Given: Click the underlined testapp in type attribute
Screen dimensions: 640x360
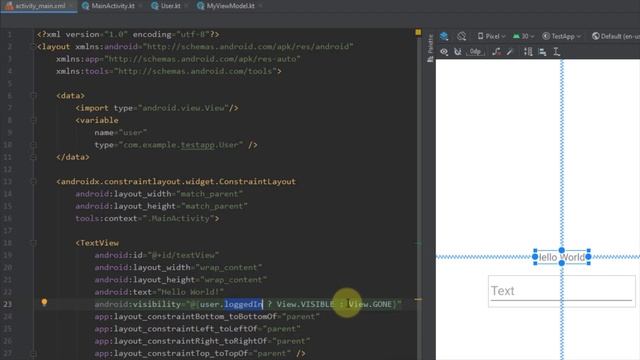Looking at the screenshot, I should [198, 145].
